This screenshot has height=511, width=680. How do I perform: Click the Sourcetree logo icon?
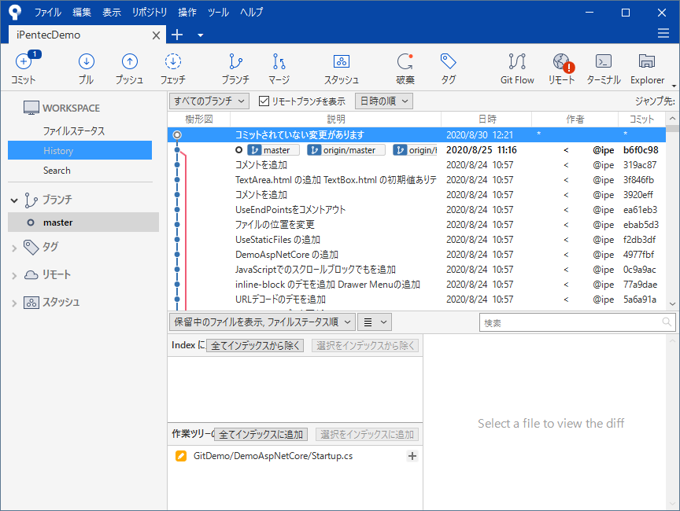(x=15, y=12)
